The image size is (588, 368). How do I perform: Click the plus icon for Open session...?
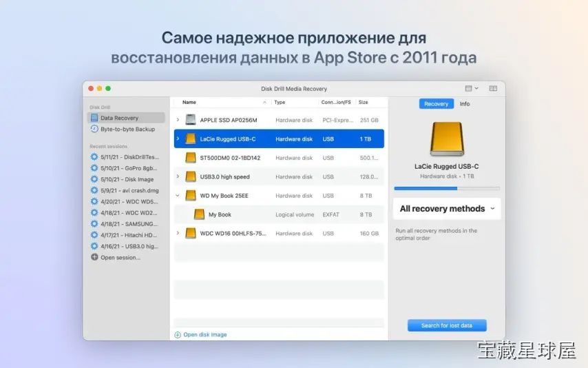coord(94,257)
